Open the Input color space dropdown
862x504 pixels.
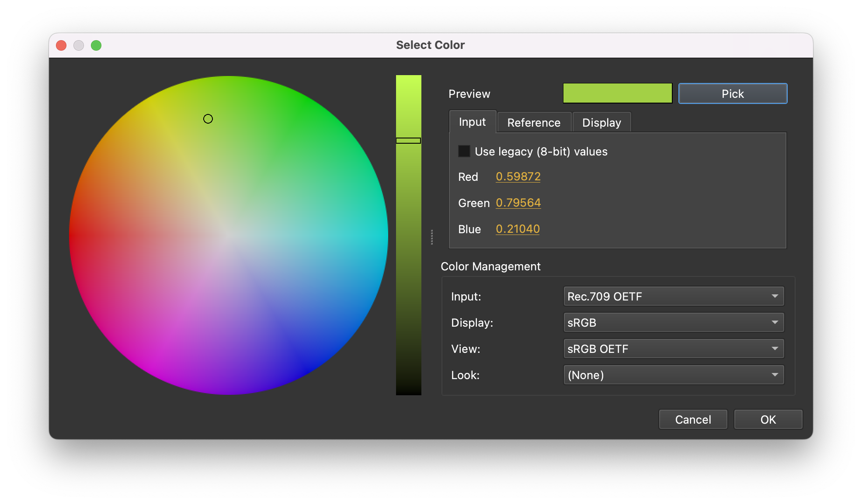673,296
